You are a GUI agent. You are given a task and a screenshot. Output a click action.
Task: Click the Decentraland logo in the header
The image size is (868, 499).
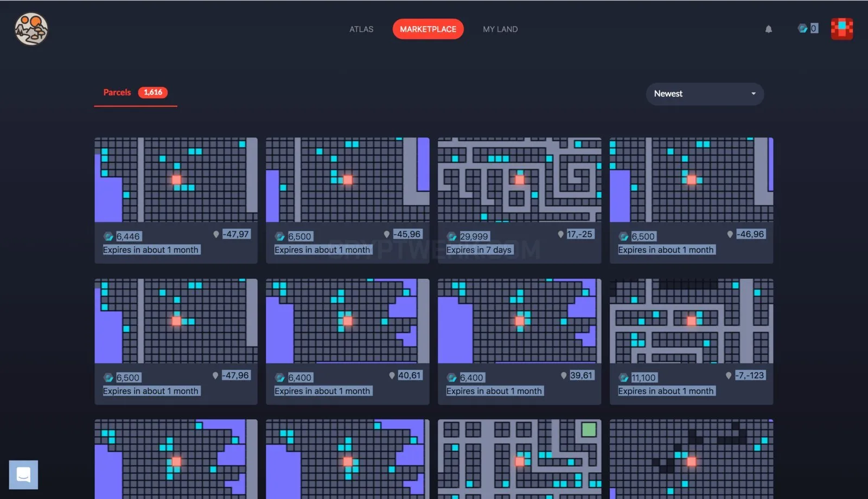pos(31,29)
